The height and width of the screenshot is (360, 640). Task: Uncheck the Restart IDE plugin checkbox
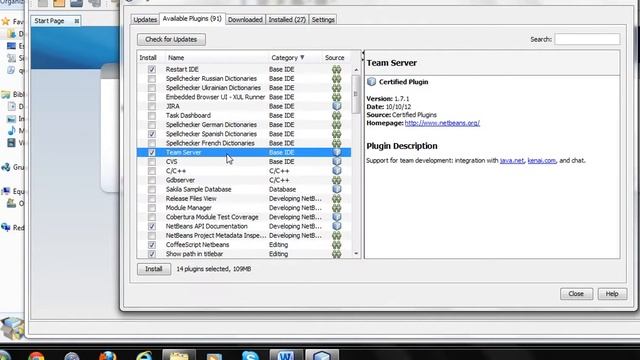(152, 69)
